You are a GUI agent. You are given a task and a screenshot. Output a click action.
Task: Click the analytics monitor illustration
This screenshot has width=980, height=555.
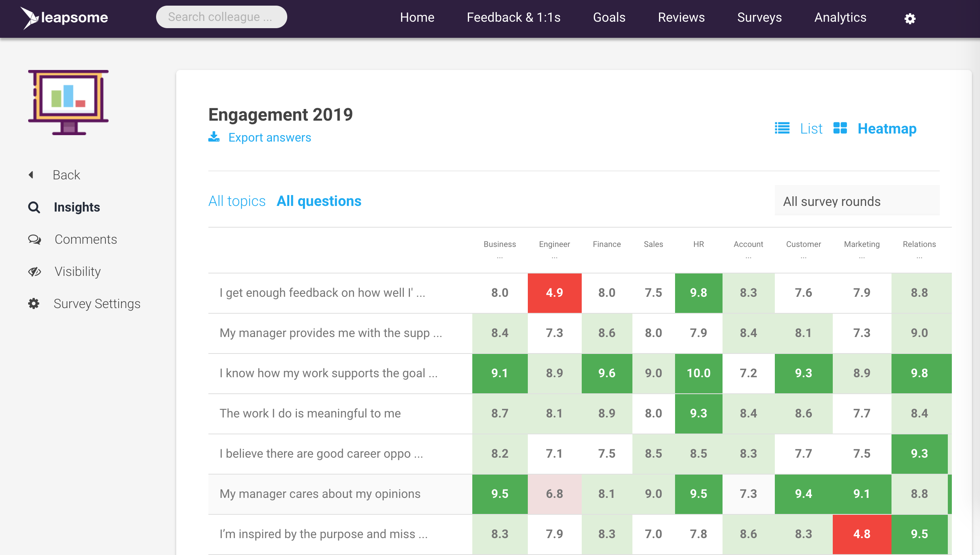pyautogui.click(x=68, y=102)
